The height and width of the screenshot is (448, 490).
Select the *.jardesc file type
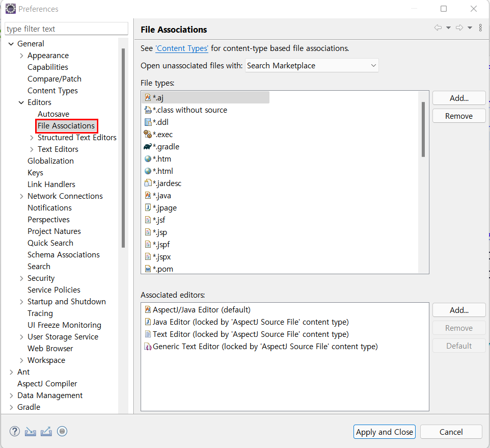[x=162, y=183]
